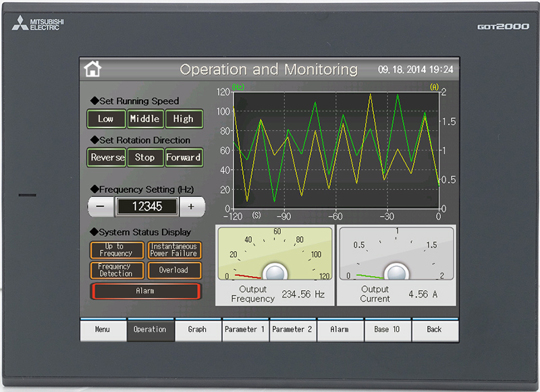The height and width of the screenshot is (392, 540).
Task: Open the Parameter 1 screen
Action: [245, 330]
